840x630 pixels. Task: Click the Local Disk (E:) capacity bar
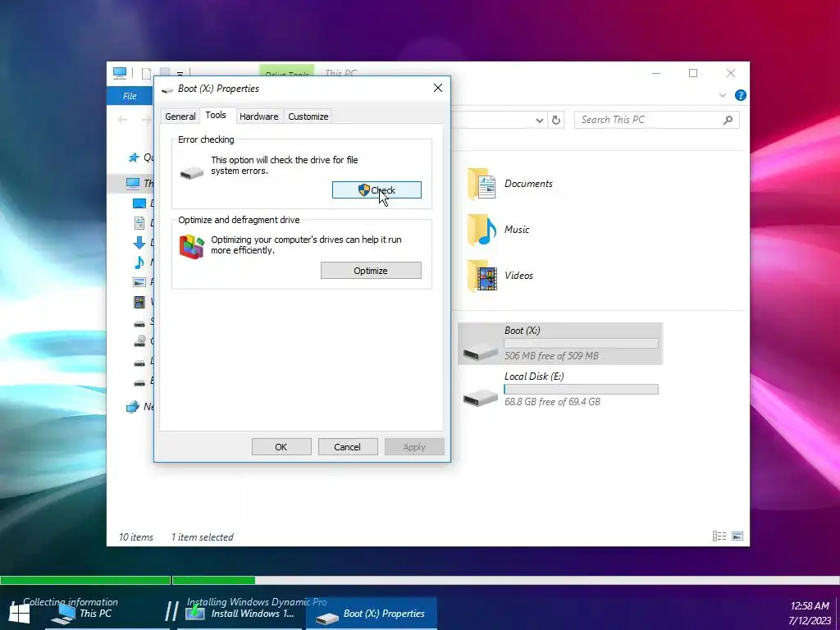(582, 390)
